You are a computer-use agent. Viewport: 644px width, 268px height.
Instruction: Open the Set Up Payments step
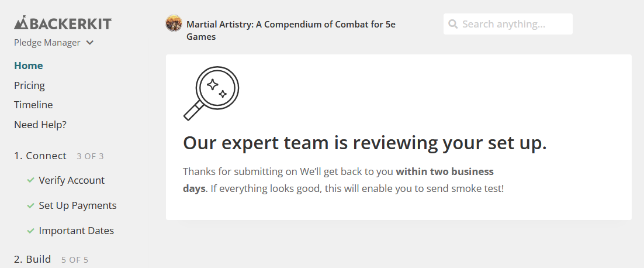tap(78, 205)
